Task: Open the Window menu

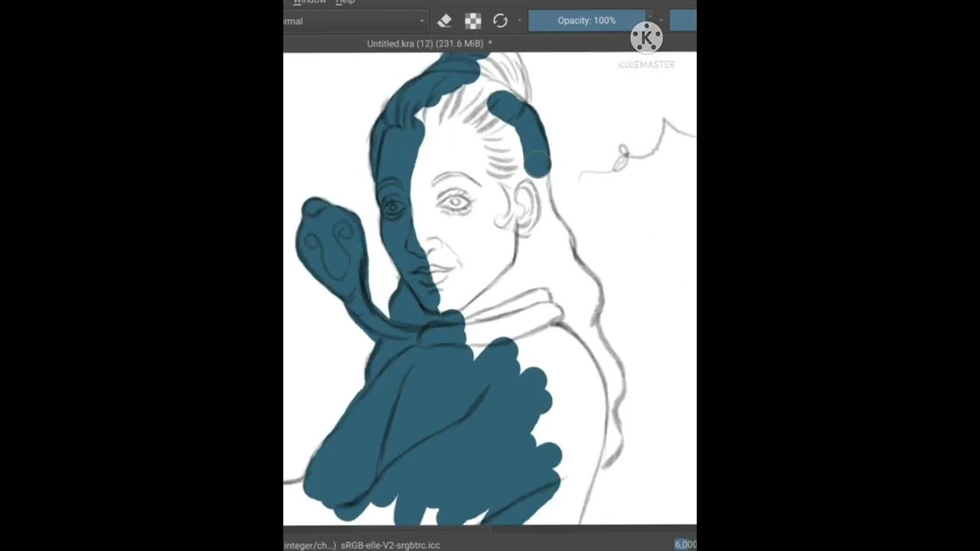Action: click(x=309, y=2)
